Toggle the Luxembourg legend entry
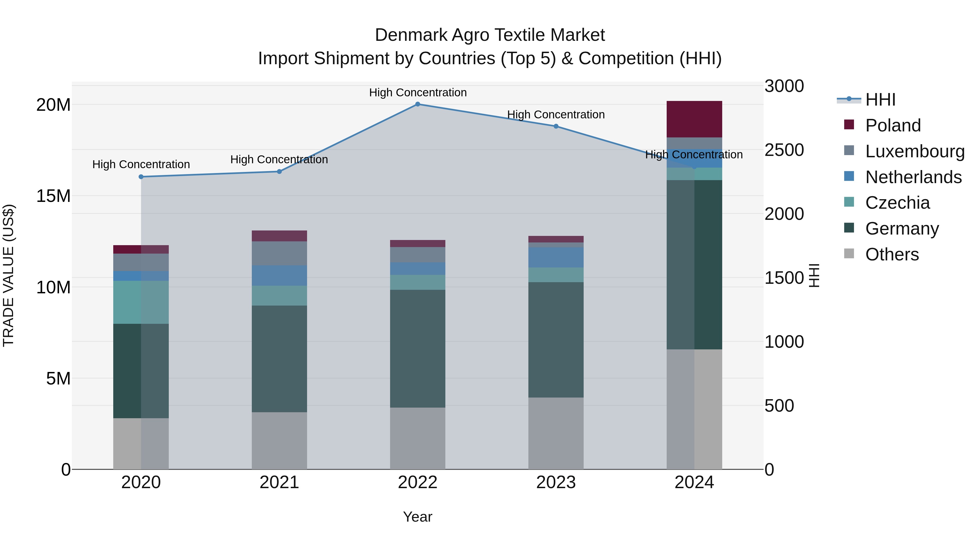 click(x=904, y=151)
